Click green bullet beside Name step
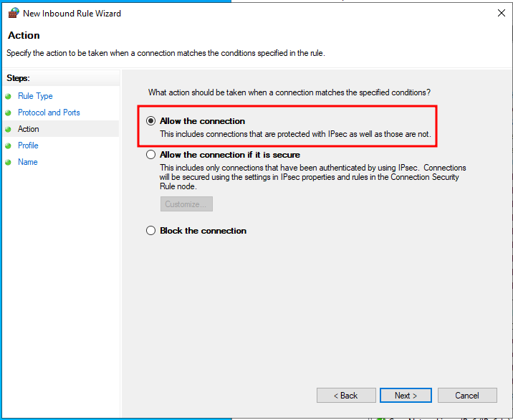The image size is (513, 420). (8, 163)
